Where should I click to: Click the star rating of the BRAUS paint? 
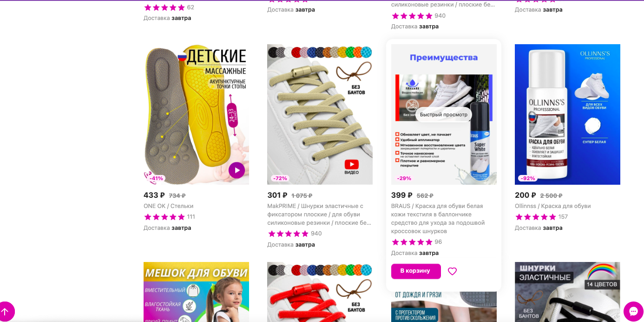click(412, 242)
